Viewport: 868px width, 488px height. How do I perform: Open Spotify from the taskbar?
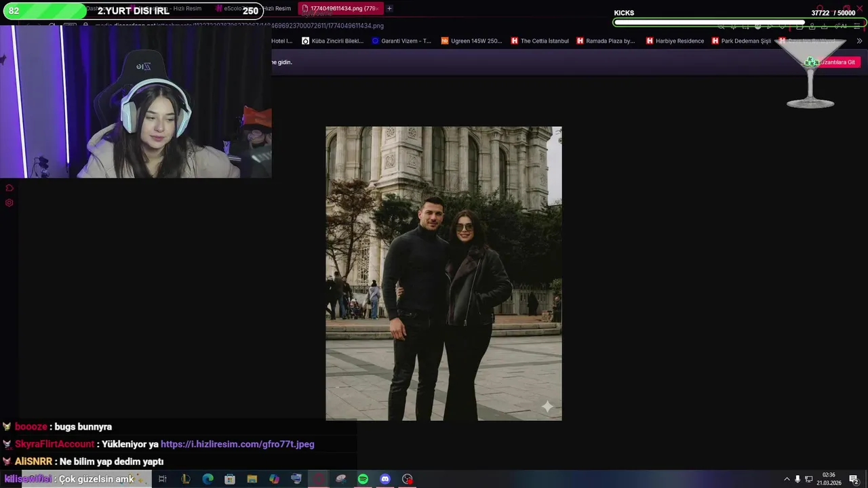(x=363, y=479)
